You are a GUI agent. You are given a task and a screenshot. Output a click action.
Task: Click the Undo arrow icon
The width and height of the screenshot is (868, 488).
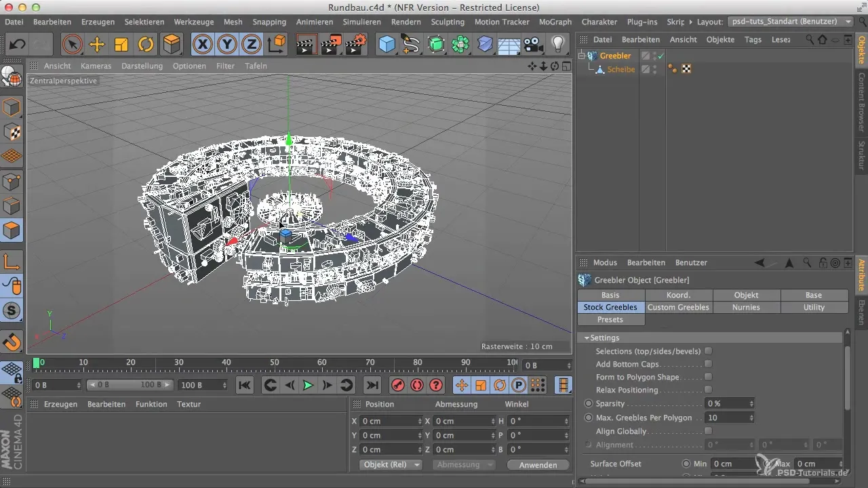[18, 45]
